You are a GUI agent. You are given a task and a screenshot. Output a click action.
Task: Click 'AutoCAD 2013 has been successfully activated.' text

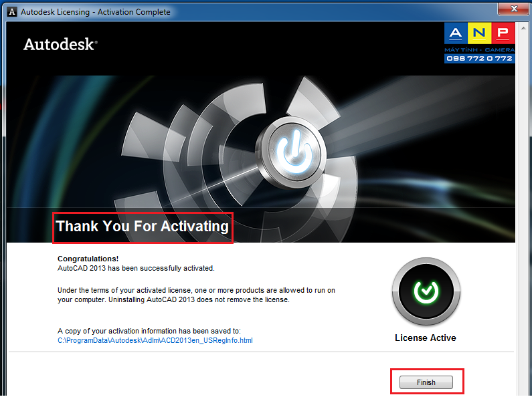(136, 268)
